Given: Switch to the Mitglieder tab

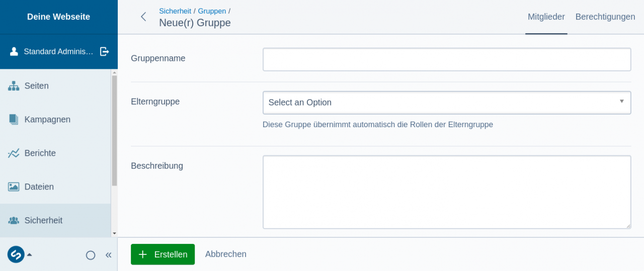Looking at the screenshot, I should [546, 17].
